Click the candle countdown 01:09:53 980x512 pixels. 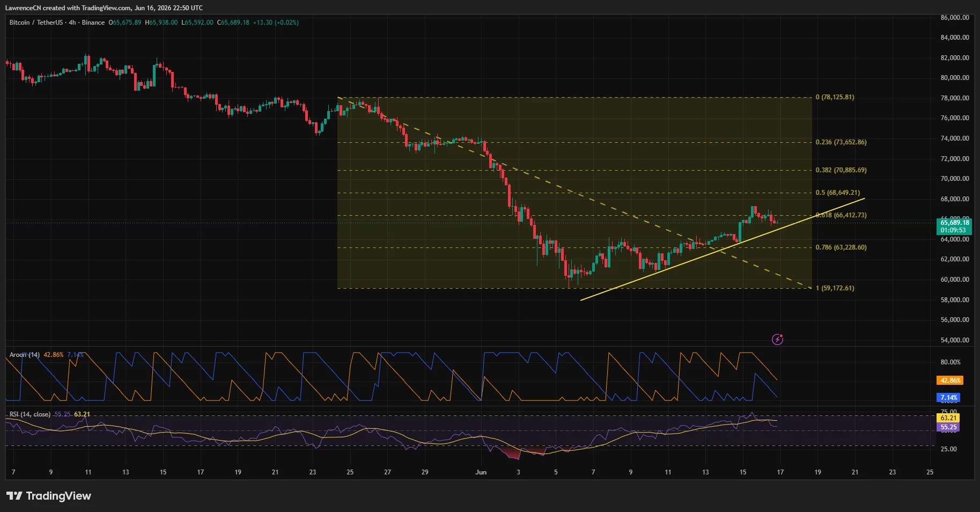953,230
